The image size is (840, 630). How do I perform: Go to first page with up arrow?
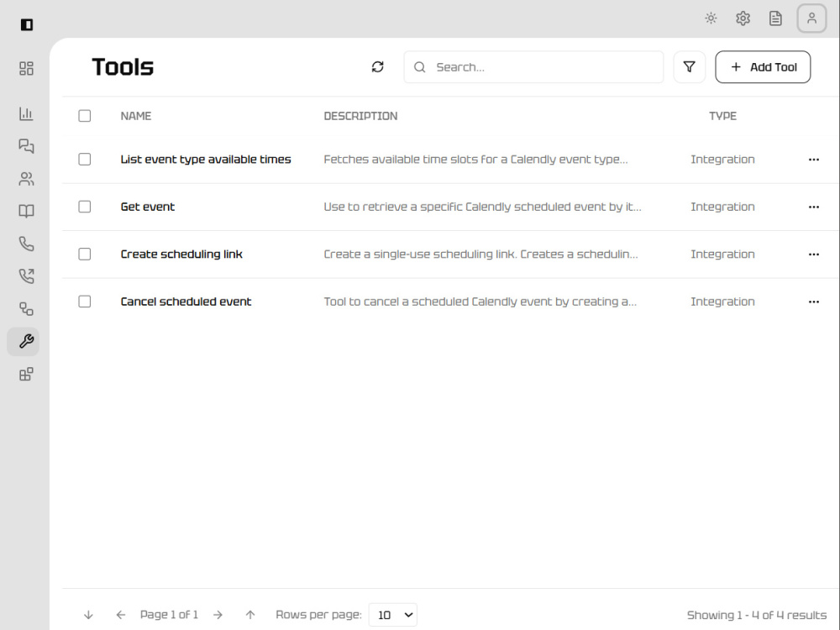point(250,615)
